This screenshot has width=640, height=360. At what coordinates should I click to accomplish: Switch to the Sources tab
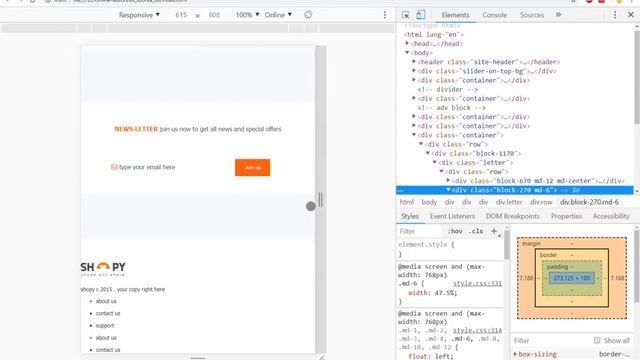pos(532,15)
